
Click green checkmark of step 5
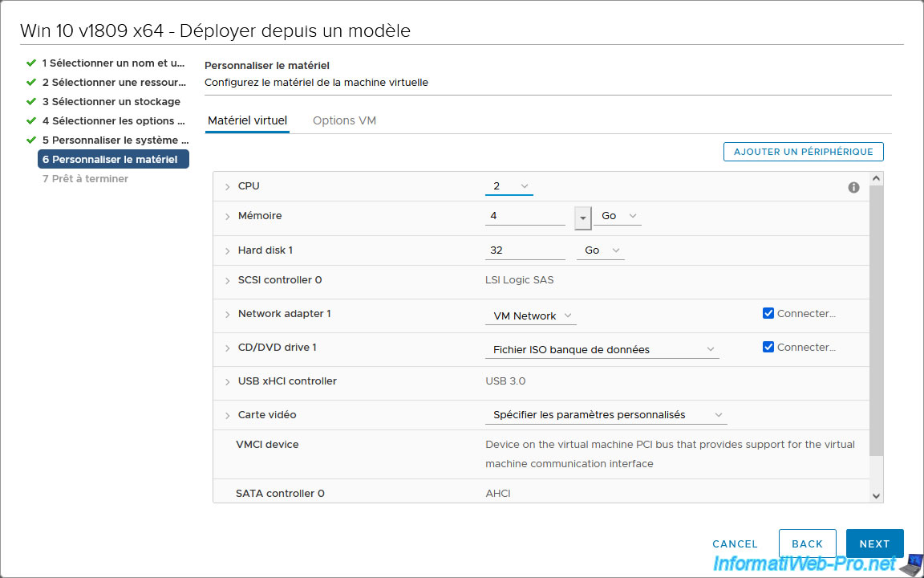(31, 140)
